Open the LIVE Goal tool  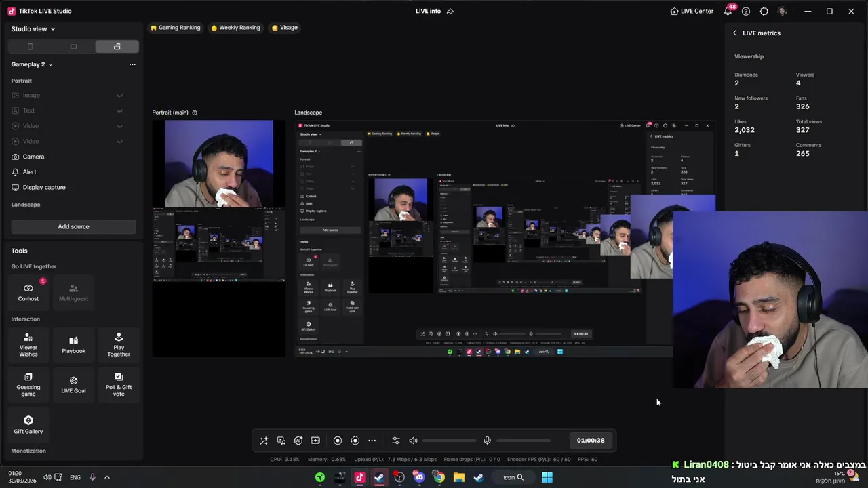point(73,385)
